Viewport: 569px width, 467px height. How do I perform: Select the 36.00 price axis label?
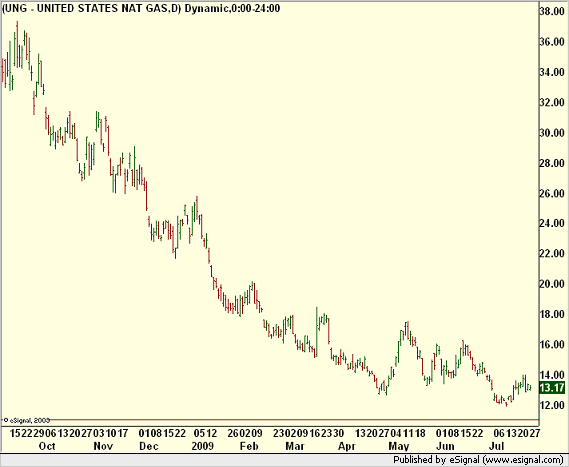pos(552,42)
